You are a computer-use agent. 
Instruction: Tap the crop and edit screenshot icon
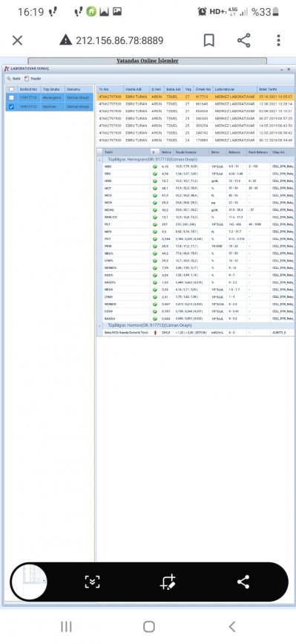pyautogui.click(x=168, y=582)
